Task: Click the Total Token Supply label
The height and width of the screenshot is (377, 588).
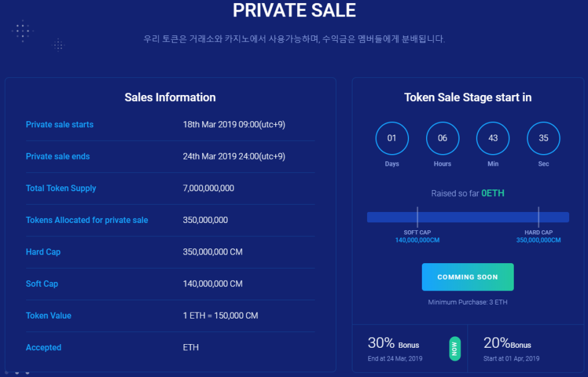Action: (x=61, y=188)
